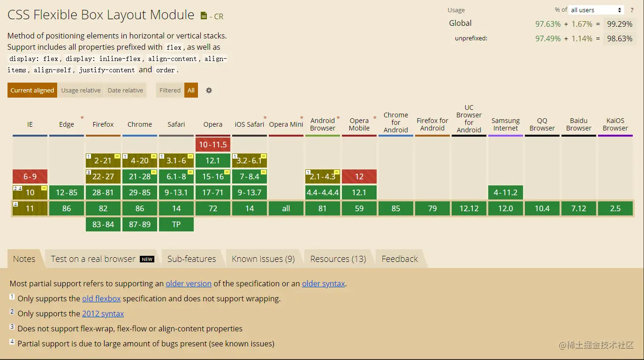Click Baidu Browser 7.12 cell
Image resolution: width=644 pixels, height=360 pixels.
click(579, 208)
